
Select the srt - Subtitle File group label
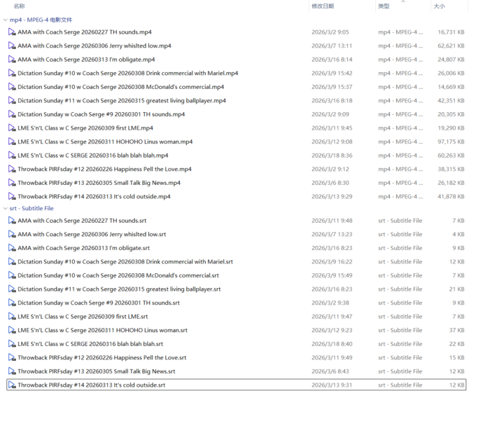(x=31, y=208)
